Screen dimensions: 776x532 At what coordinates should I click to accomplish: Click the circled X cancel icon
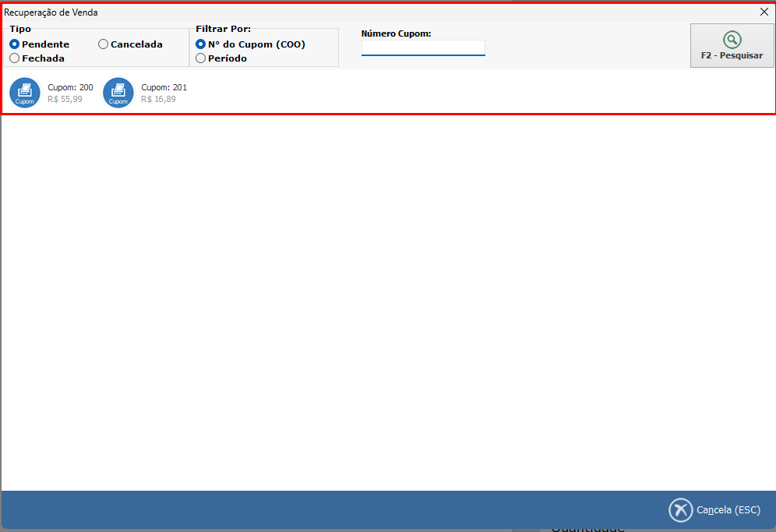(680, 509)
